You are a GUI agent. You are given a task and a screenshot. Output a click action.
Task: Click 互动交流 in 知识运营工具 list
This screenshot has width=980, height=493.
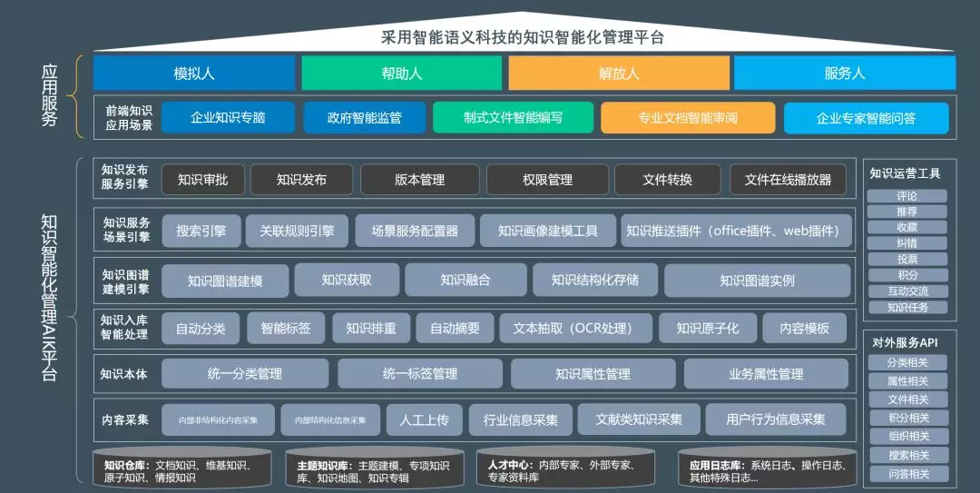click(906, 291)
